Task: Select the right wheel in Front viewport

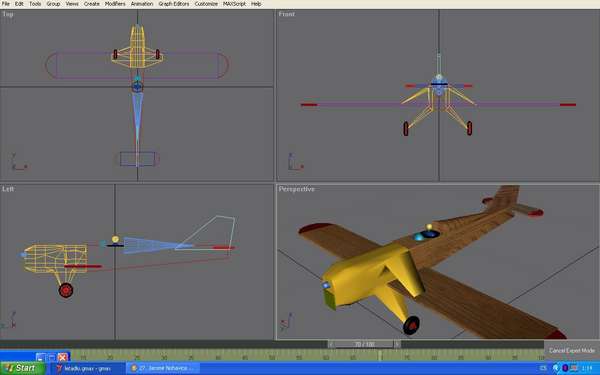Action: [x=470, y=128]
